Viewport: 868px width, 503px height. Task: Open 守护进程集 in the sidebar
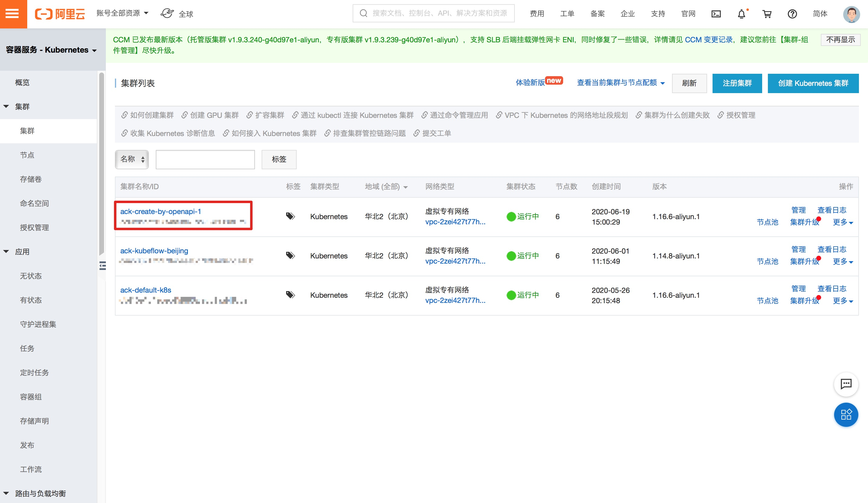[x=38, y=324]
